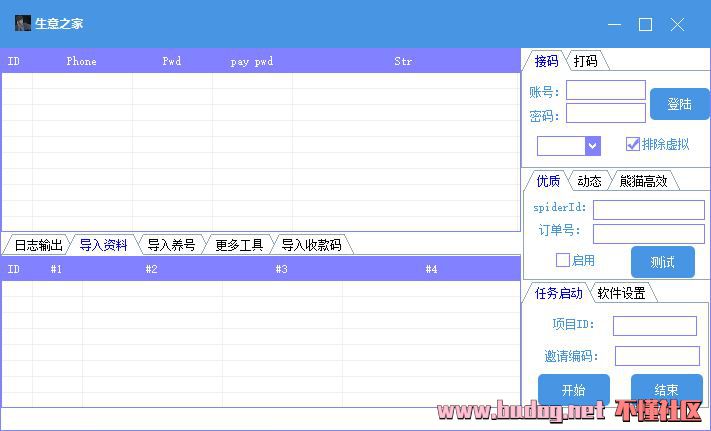Click the pay pwd column header
This screenshot has height=431, width=711.
252,61
